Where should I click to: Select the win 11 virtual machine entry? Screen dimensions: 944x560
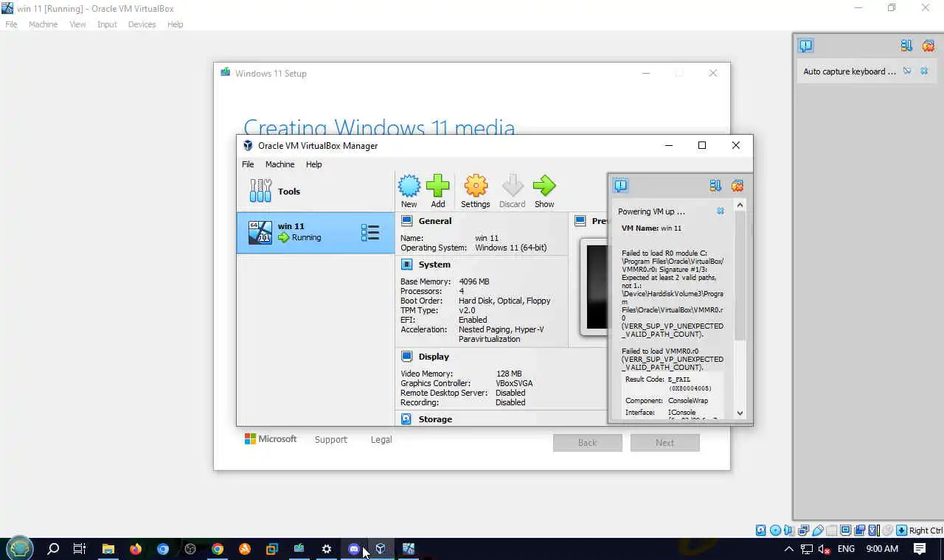[x=316, y=233]
